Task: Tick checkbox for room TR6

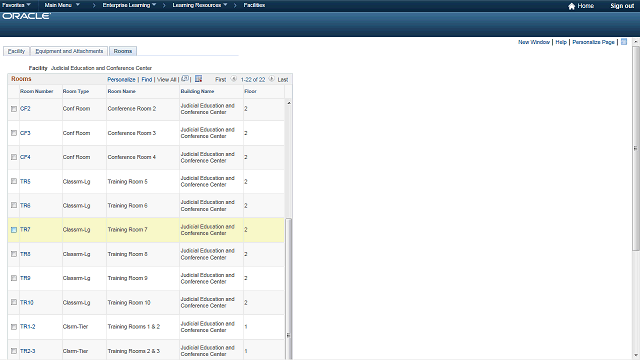Action: [x=14, y=205]
